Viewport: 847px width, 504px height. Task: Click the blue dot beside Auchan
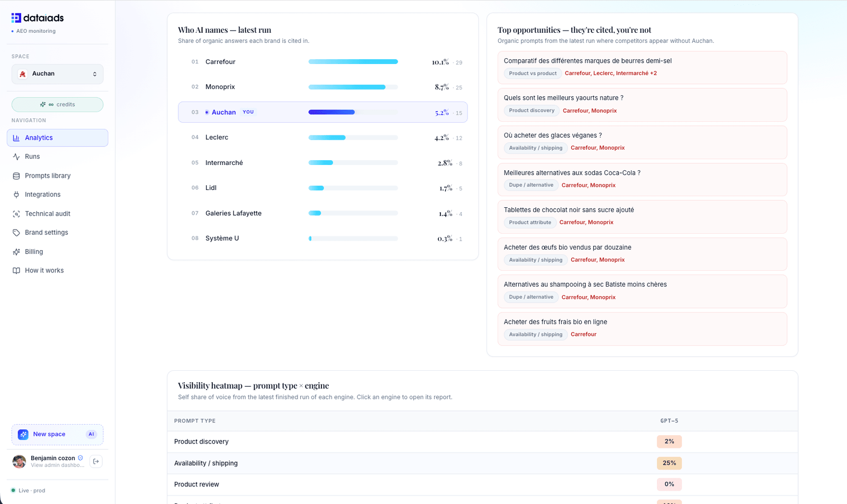(207, 112)
